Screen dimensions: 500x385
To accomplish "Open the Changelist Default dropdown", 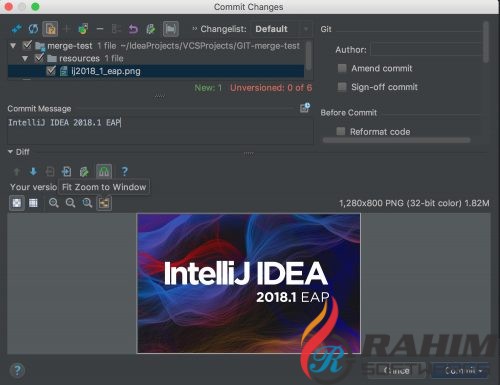I will [x=282, y=29].
